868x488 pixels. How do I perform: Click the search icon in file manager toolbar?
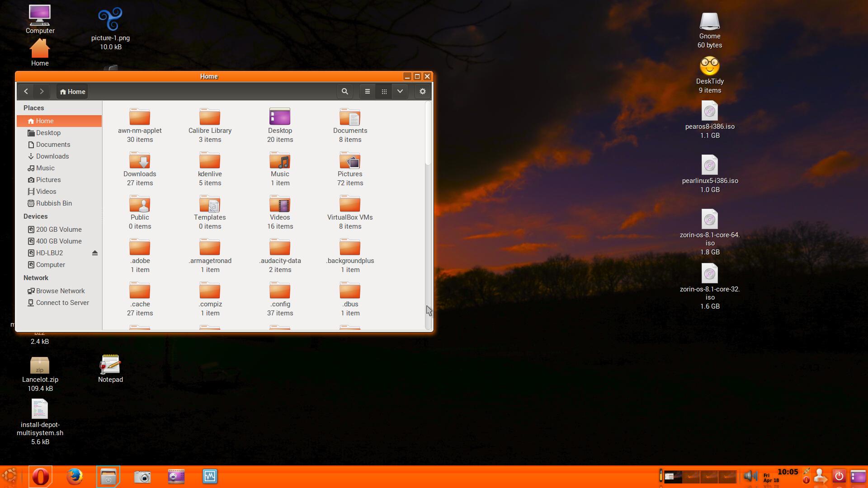(x=344, y=91)
